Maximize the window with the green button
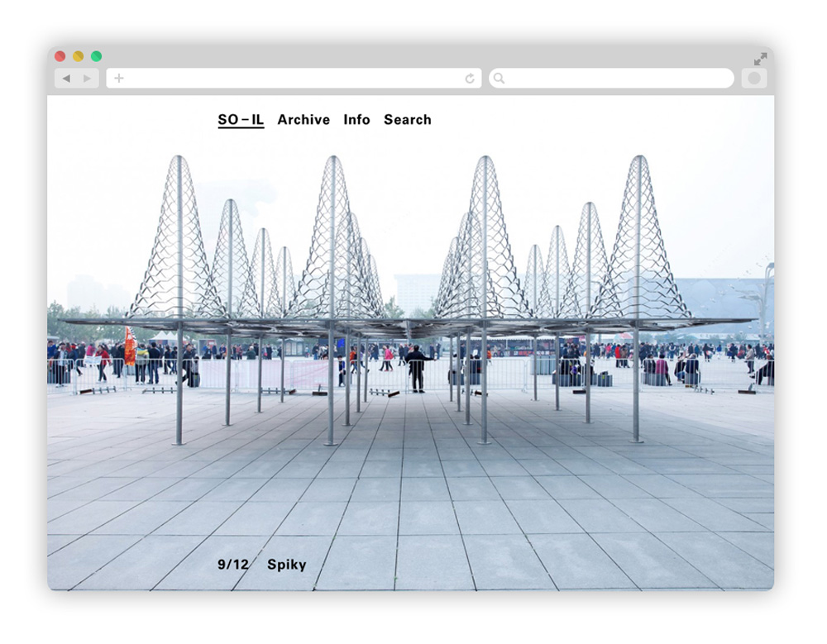Screen dimensions: 827x644 [96, 56]
